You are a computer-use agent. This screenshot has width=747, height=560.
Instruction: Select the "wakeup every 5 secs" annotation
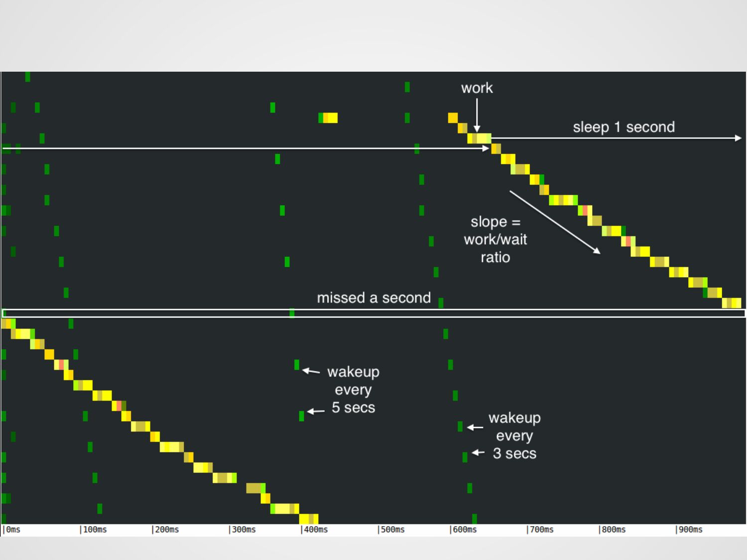point(353,390)
